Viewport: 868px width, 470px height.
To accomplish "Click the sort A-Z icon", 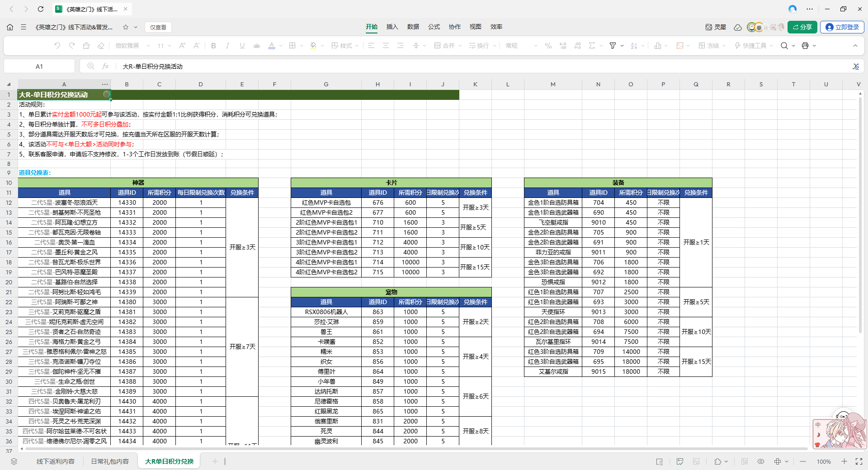I will [x=634, y=46].
